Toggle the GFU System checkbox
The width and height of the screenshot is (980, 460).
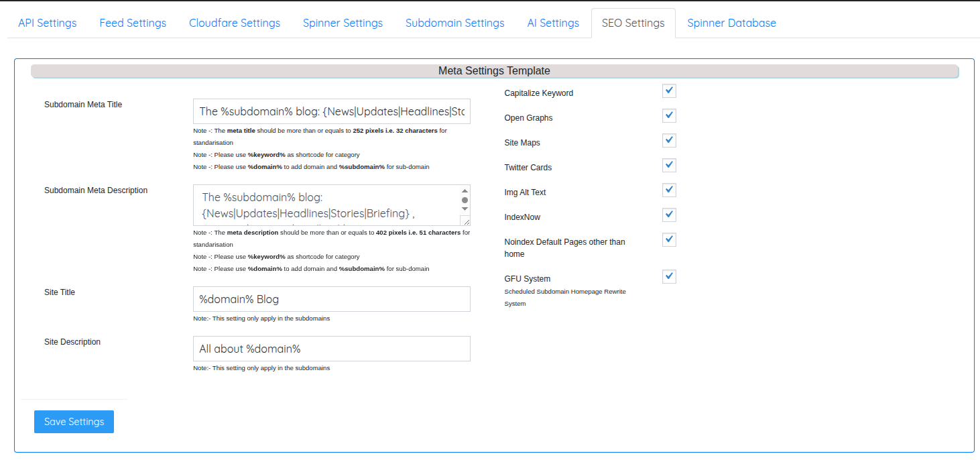coord(669,277)
